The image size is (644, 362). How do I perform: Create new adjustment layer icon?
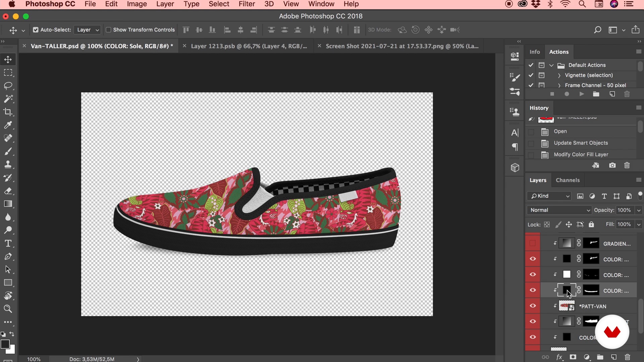click(x=587, y=357)
